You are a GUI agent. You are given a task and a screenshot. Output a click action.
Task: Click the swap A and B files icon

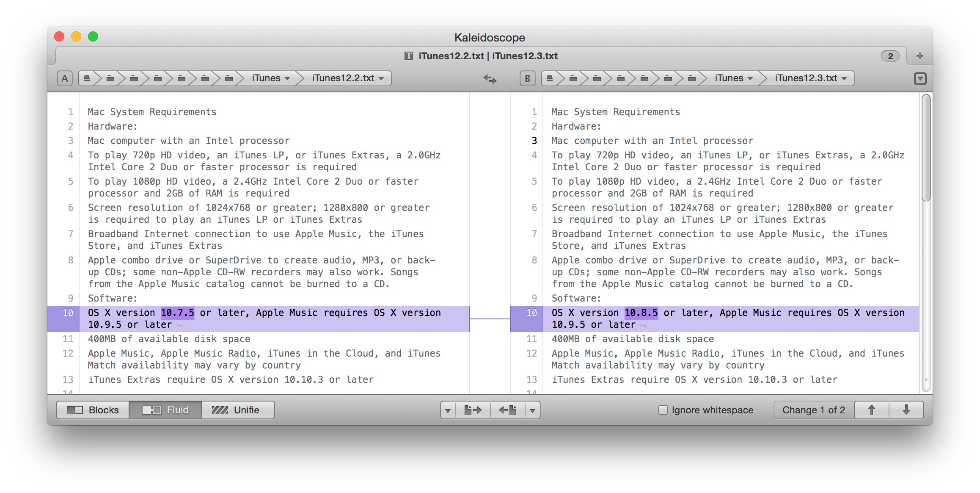click(x=490, y=79)
